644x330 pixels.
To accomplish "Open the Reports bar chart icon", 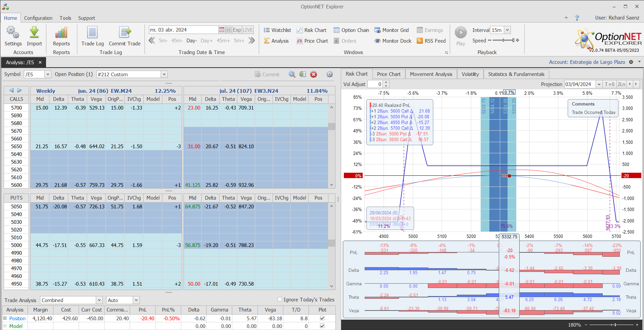I will 61,33.
